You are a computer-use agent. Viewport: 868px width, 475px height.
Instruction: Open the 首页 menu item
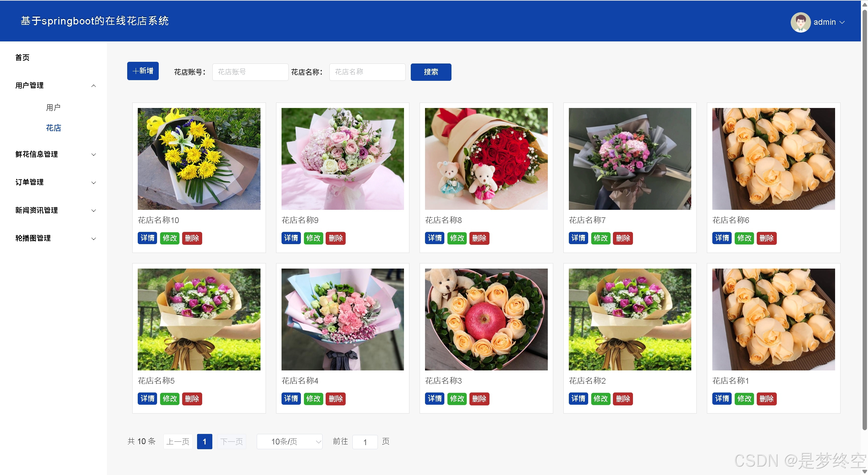pos(22,58)
